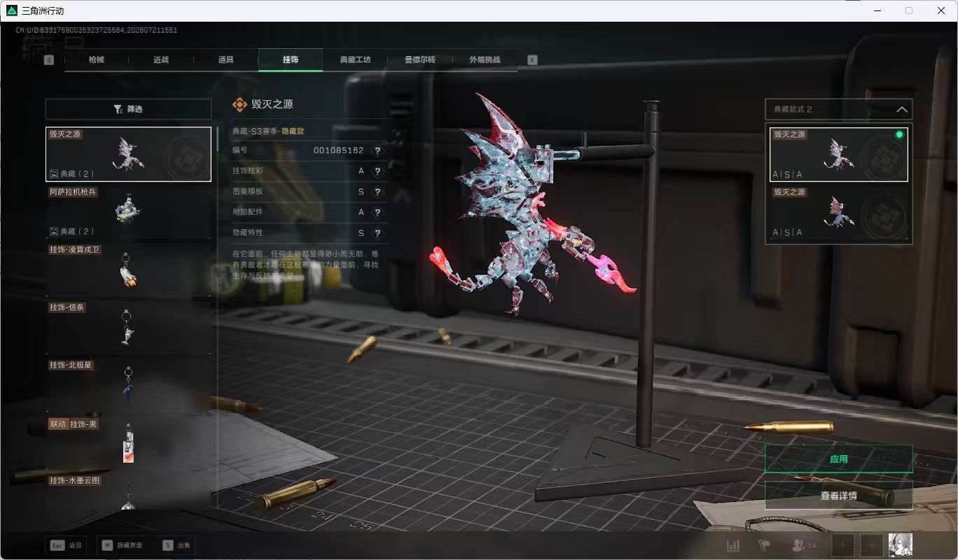The width and height of the screenshot is (958, 560).
Task: Click the 查看详情 button
Action: [x=838, y=496]
